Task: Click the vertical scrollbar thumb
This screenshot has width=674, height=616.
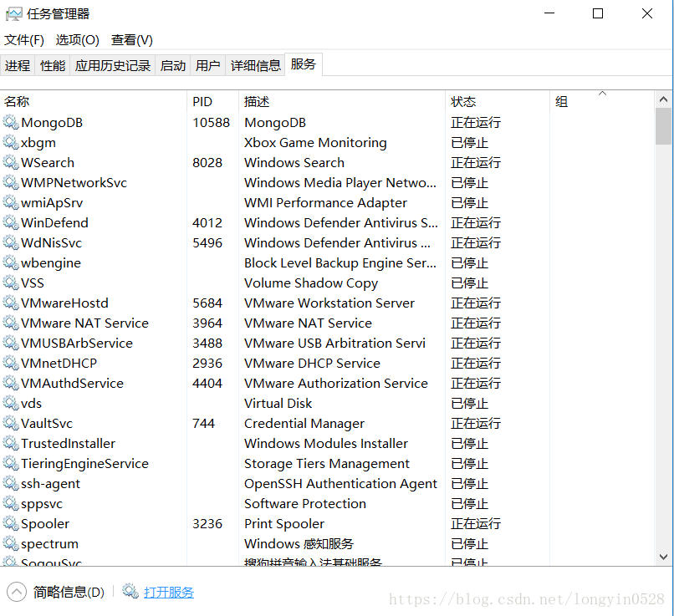Action: [x=664, y=126]
